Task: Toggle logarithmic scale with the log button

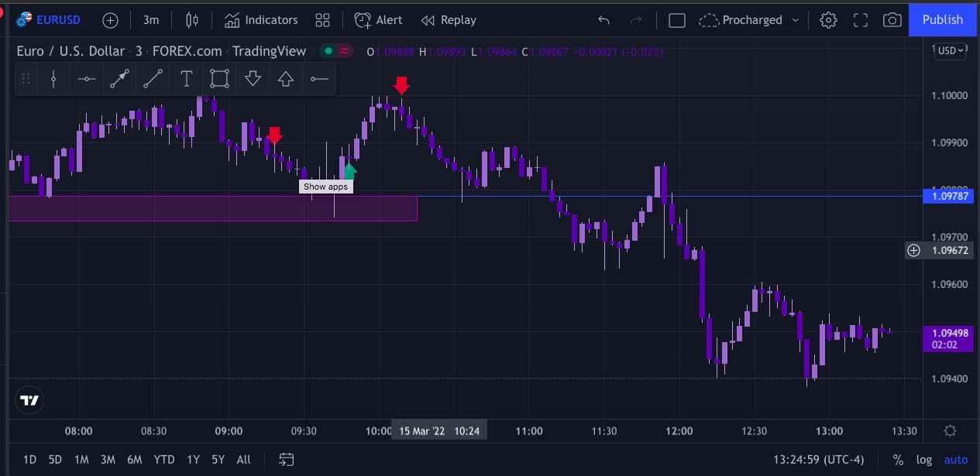Action: click(x=923, y=459)
